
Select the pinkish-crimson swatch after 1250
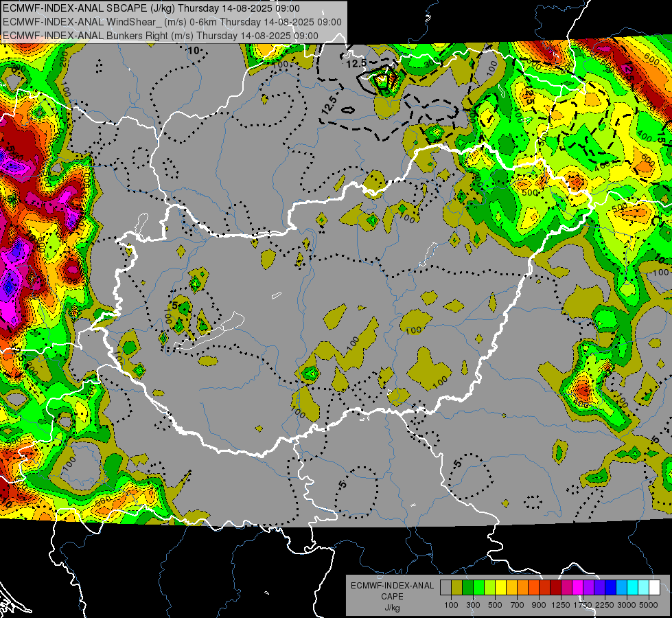(x=566, y=588)
